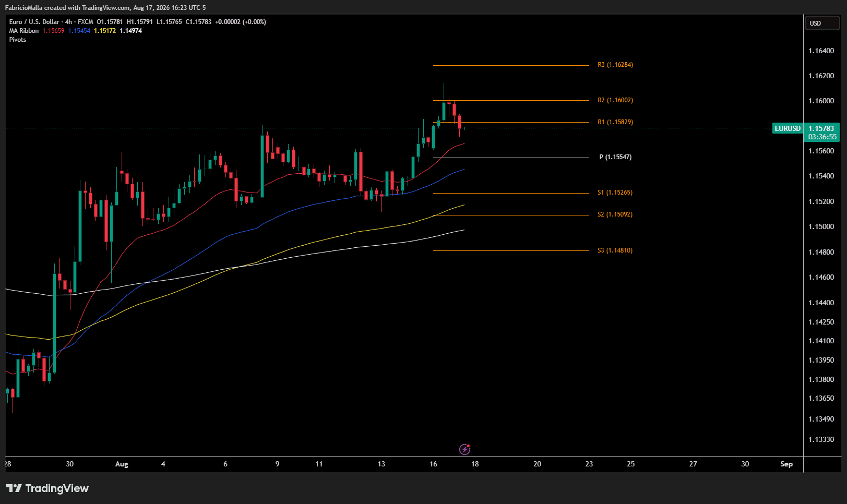This screenshot has width=847, height=504.
Task: Click the date 9 on the time axis
Action: 278,464
